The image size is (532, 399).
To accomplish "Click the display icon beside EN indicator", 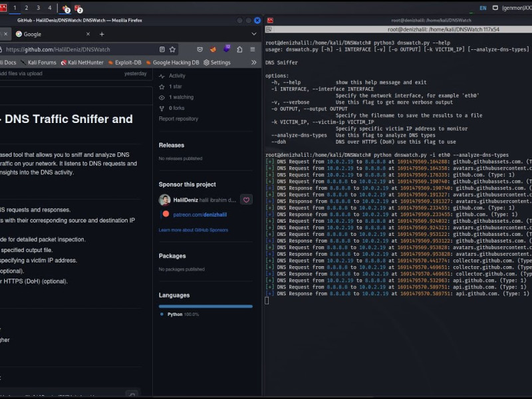I will point(495,8).
